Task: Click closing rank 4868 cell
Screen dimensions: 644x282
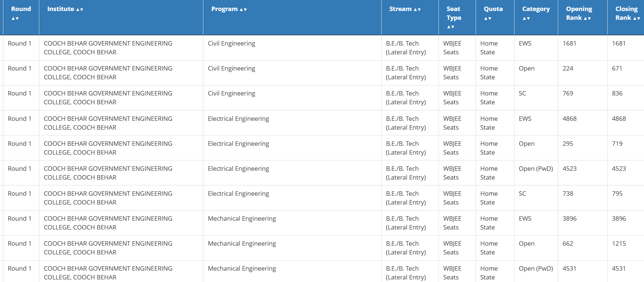Action: pyautogui.click(x=619, y=119)
